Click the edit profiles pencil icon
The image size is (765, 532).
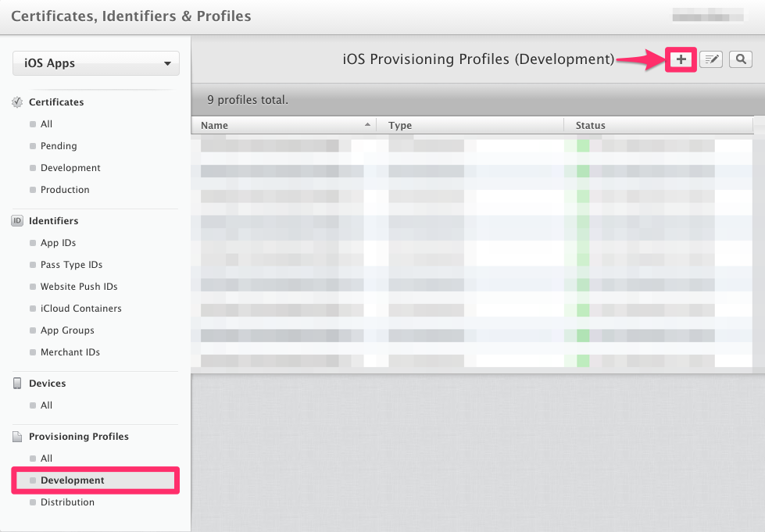(x=710, y=59)
